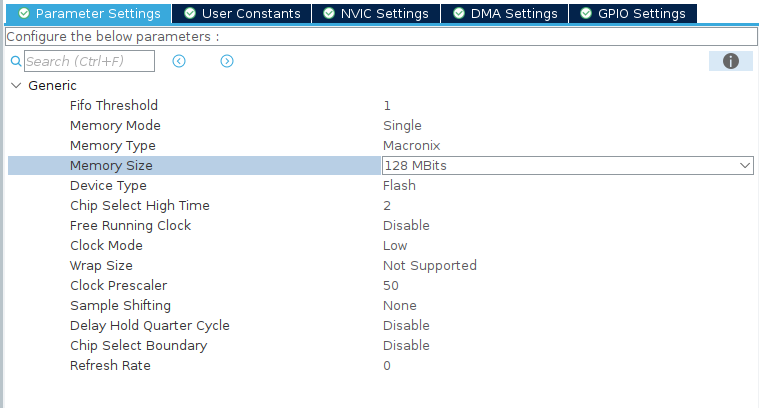759x408 pixels.
Task: Open the Memory Size dropdown arrow
Action: (744, 165)
